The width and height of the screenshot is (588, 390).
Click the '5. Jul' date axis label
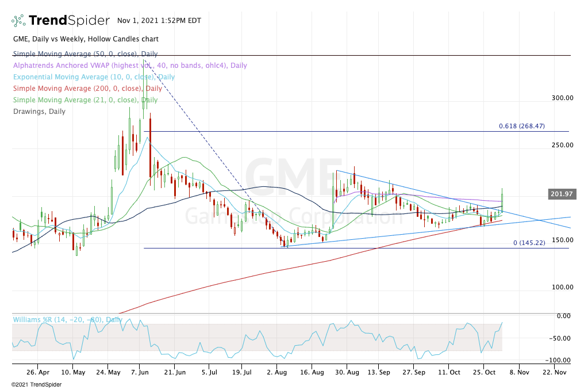pos(209,372)
